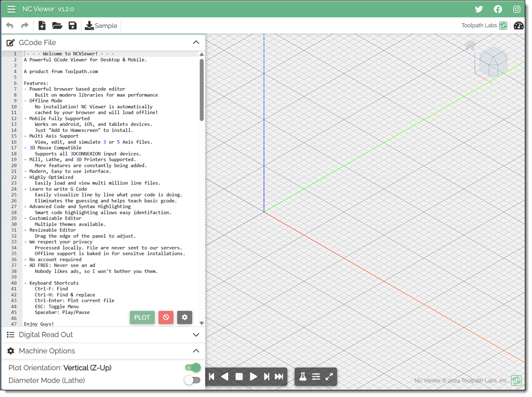
Task: Toggle fullscreen expand arrows icon
Action: pyautogui.click(x=329, y=377)
